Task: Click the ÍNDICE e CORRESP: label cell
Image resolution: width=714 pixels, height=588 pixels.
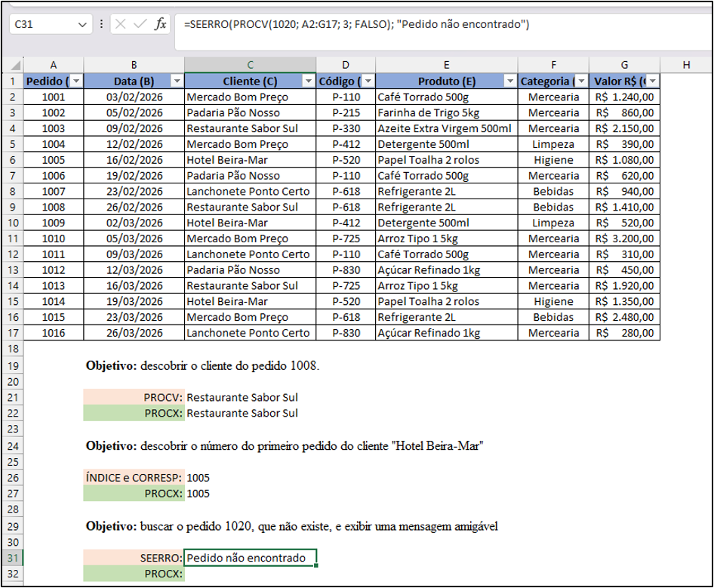Action: point(134,478)
